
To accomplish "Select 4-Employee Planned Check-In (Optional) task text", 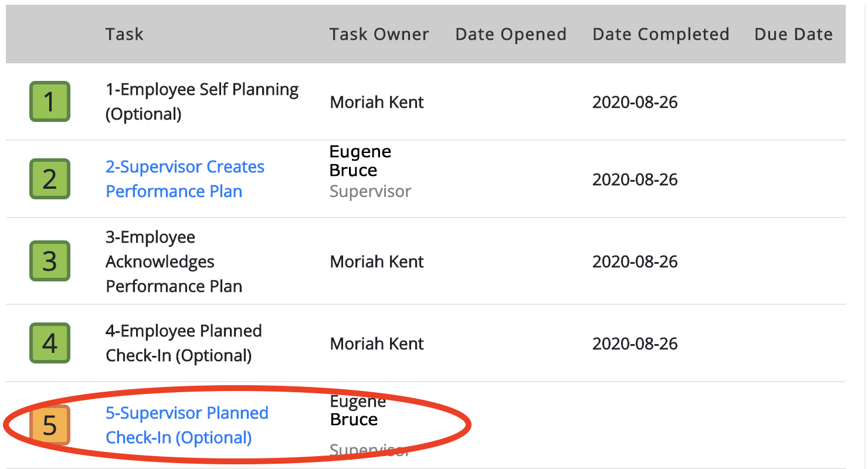I will pyautogui.click(x=184, y=343).
